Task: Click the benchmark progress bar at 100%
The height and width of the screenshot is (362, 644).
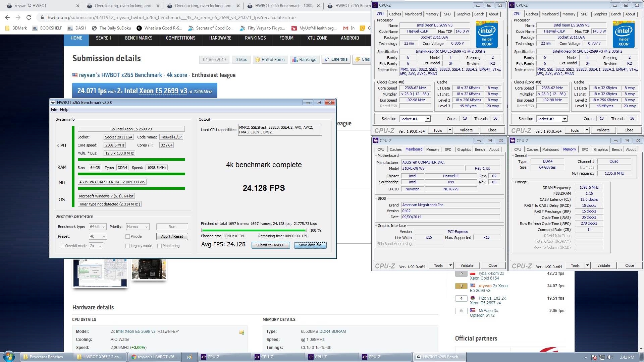Action: tap(254, 231)
